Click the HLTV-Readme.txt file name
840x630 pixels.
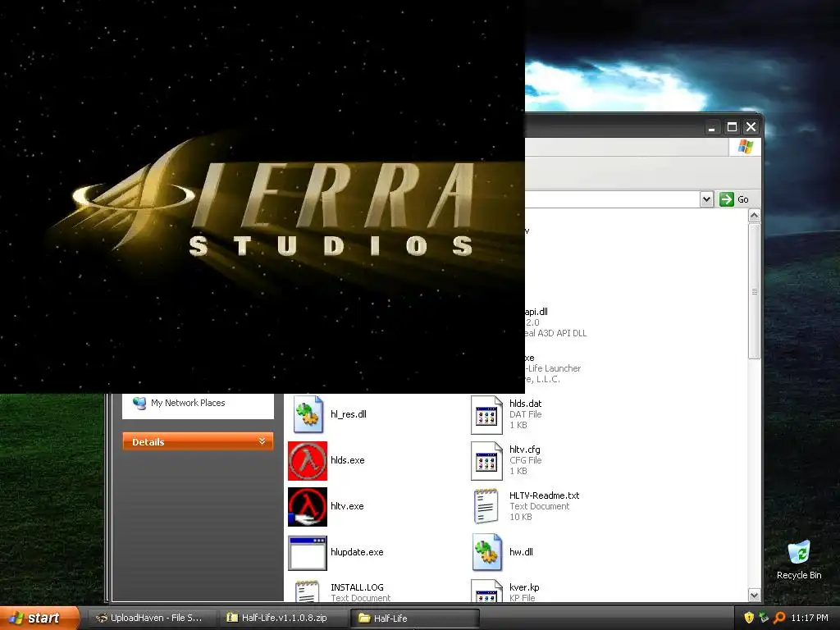(x=545, y=495)
